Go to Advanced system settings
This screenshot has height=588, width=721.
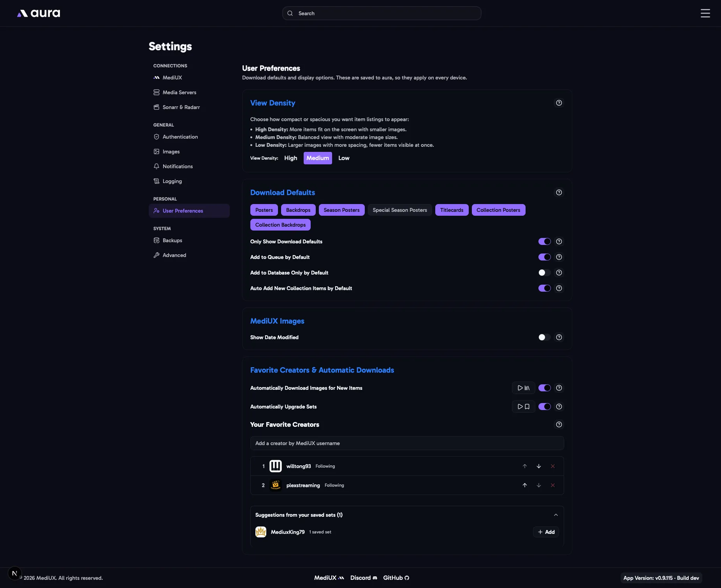point(189,255)
